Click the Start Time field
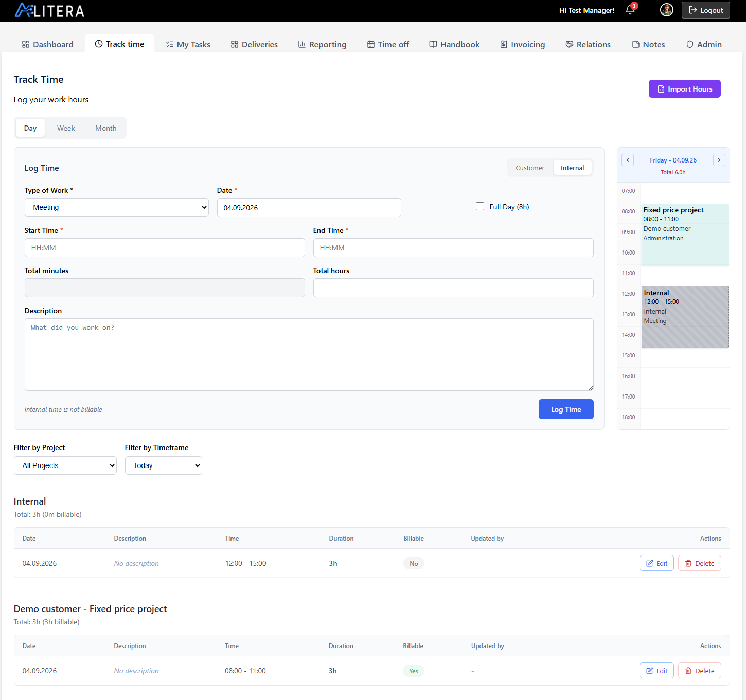Screen dimensions: 746x700 coord(165,247)
